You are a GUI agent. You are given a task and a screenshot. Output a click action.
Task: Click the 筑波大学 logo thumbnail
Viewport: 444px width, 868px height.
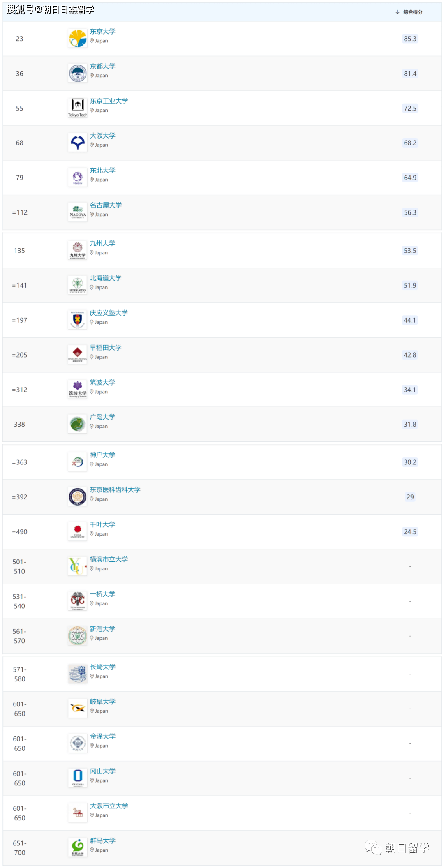click(x=77, y=389)
